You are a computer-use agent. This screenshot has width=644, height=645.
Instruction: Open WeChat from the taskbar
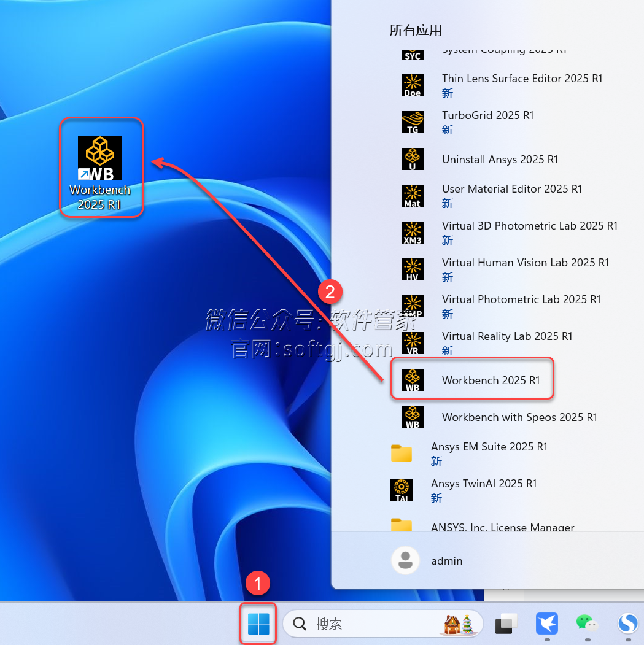point(586,624)
